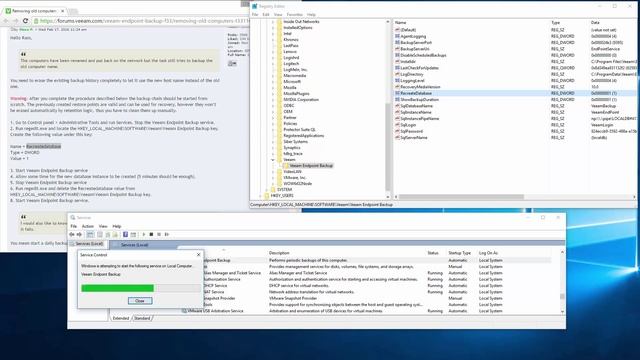
Task: Click Close button in Service Control dialog
Action: pyautogui.click(x=140, y=301)
